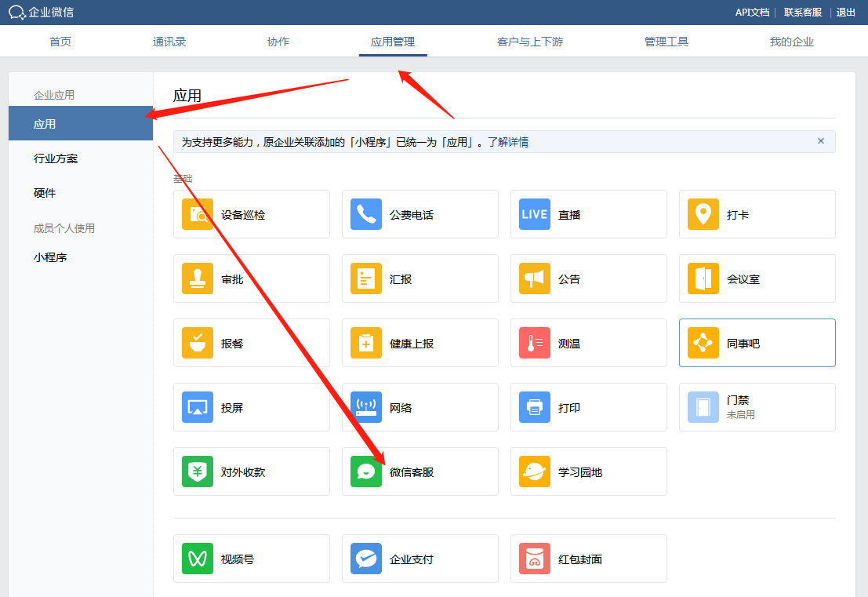Viewport: 868px width, 597px height.
Task: Open the 学习园地 planet icon
Action: pyautogui.click(x=535, y=471)
